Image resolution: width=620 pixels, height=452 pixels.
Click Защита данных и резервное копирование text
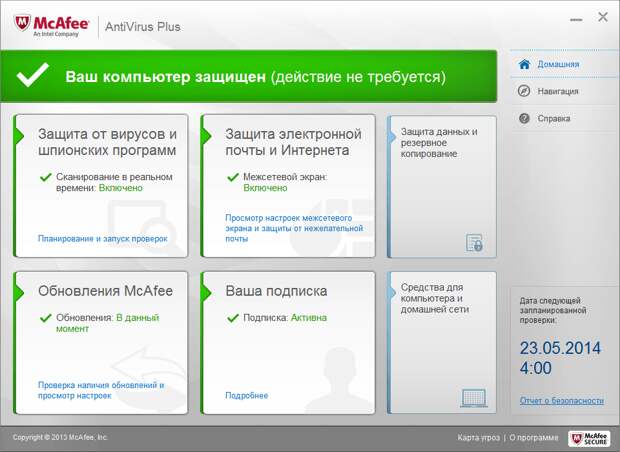click(x=439, y=142)
